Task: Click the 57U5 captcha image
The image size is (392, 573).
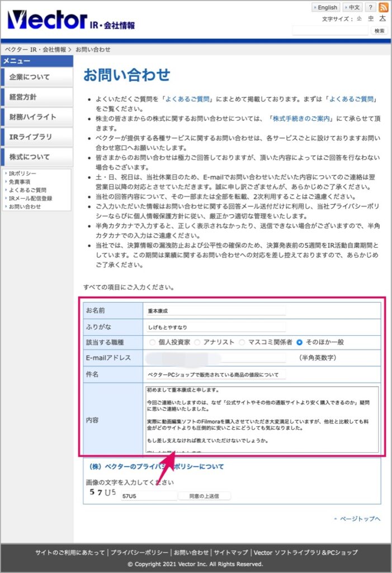Action: [x=103, y=492]
